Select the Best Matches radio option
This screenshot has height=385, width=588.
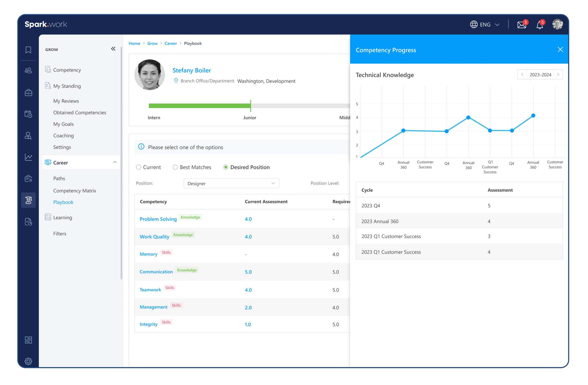(175, 167)
